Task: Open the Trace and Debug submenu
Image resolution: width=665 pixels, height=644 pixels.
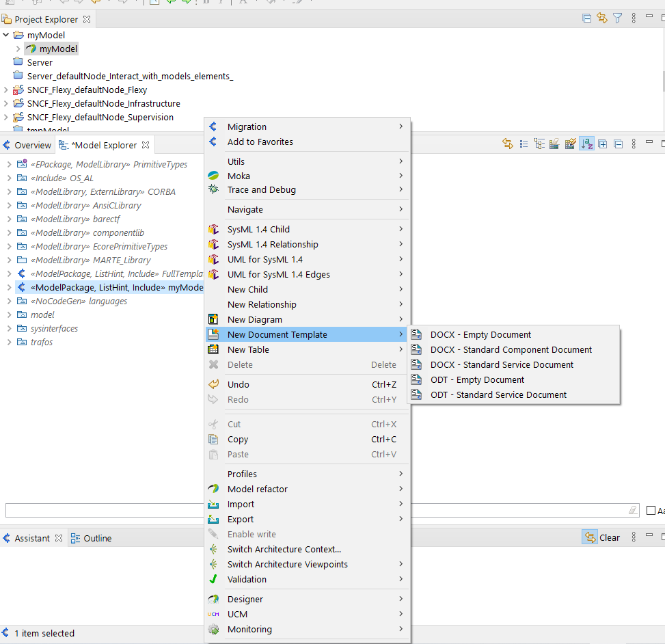Action: pos(308,189)
